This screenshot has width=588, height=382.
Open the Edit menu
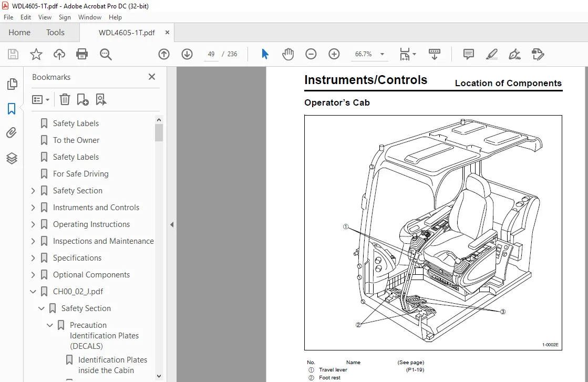point(26,17)
